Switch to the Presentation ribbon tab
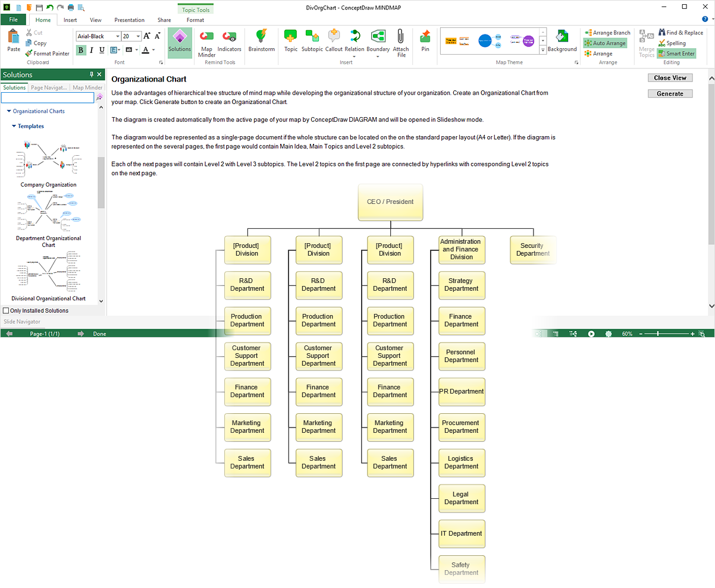 coord(129,20)
